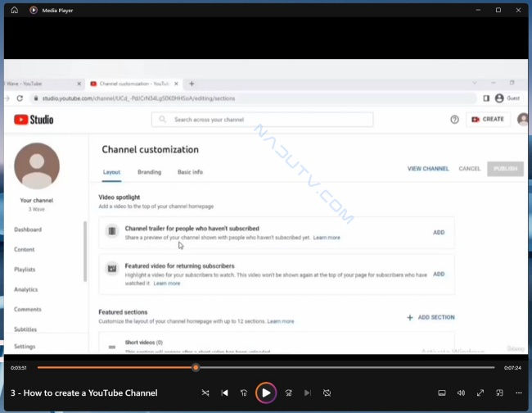The width and height of the screenshot is (532, 413).
Task: Click the channel profile picture in sidebar
Action: click(x=37, y=166)
